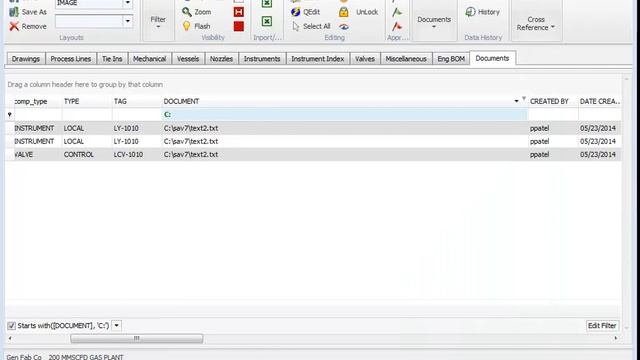Click the History clock icon

[470, 12]
